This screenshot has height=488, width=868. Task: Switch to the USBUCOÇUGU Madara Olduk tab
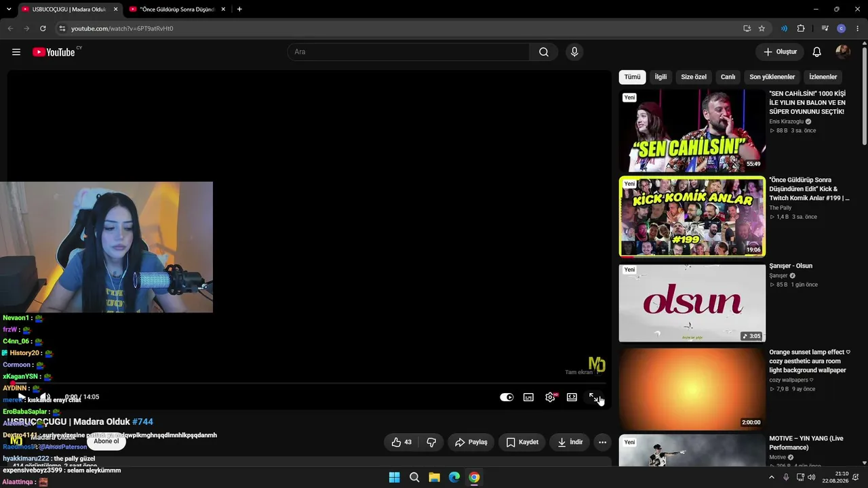click(x=68, y=9)
